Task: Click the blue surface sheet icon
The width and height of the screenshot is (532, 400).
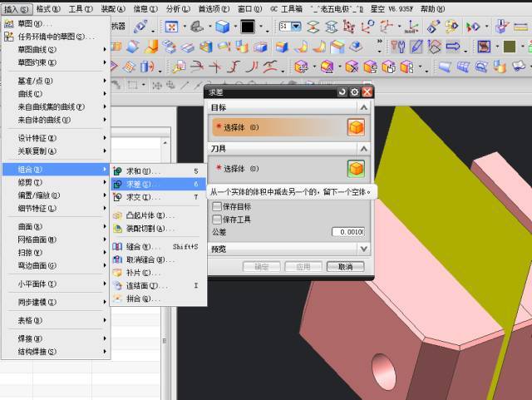Action: tap(445, 67)
